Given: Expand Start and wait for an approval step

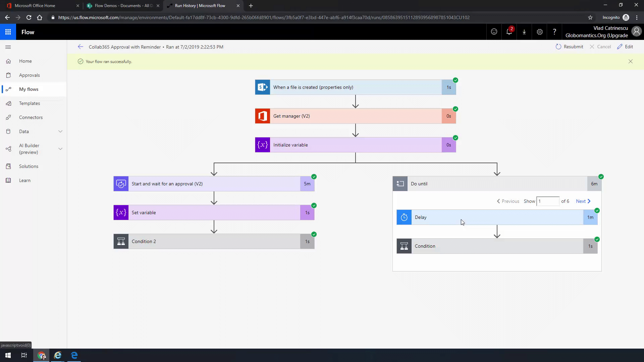Looking at the screenshot, I should point(214,184).
